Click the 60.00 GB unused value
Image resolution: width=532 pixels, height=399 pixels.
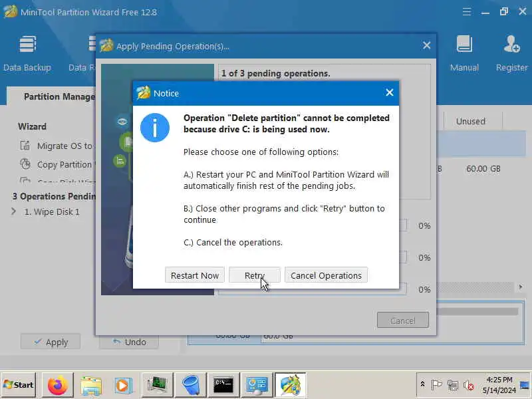pos(483,169)
